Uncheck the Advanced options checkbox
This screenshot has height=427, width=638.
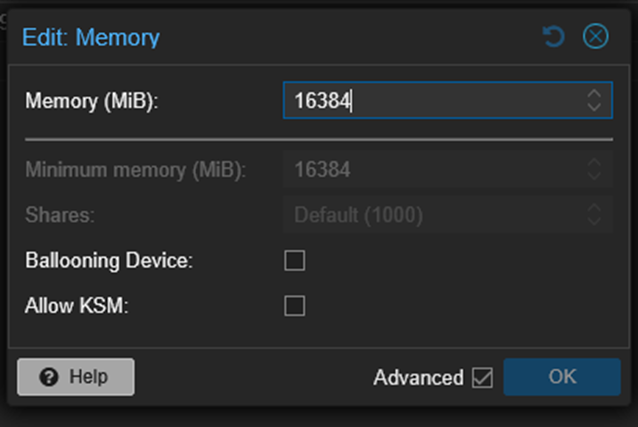[483, 378]
